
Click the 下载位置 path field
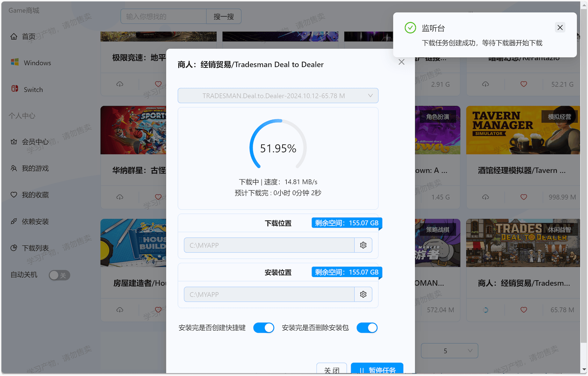point(269,245)
